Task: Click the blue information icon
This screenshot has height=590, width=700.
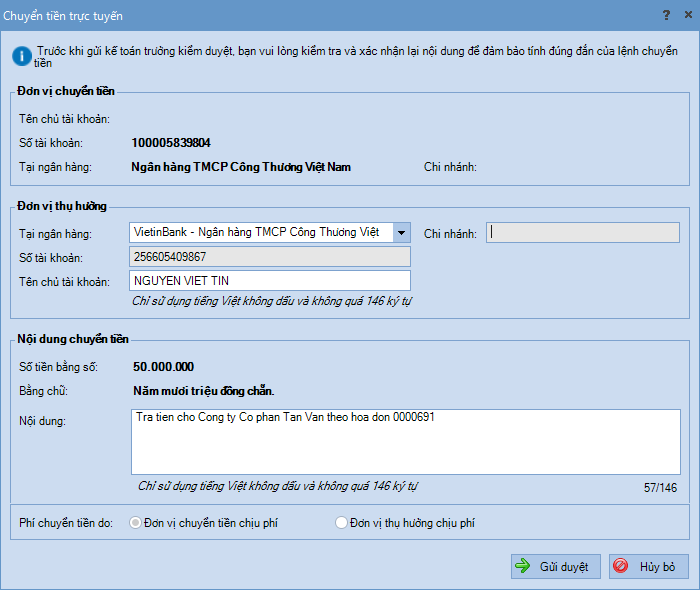Action: [x=22, y=56]
